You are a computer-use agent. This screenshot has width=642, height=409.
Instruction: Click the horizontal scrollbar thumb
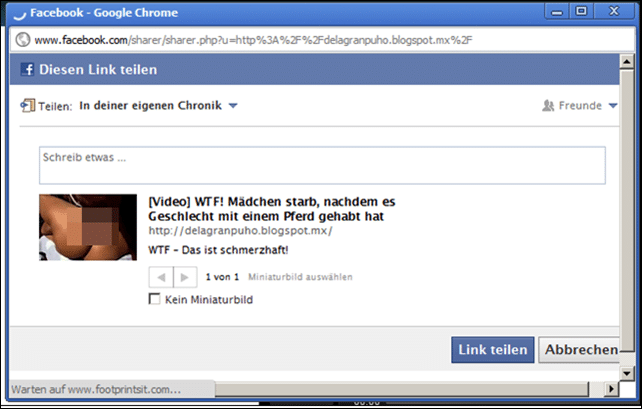(x=402, y=389)
